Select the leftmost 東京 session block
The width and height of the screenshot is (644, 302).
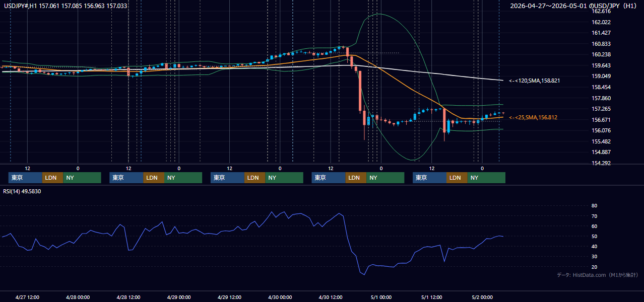[25, 178]
